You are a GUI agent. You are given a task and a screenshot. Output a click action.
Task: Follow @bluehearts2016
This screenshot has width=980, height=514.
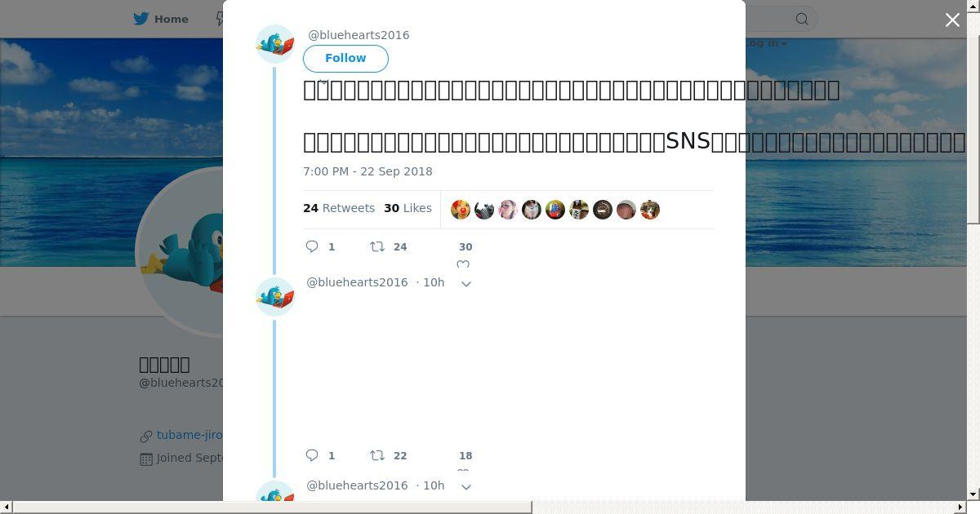(x=345, y=58)
